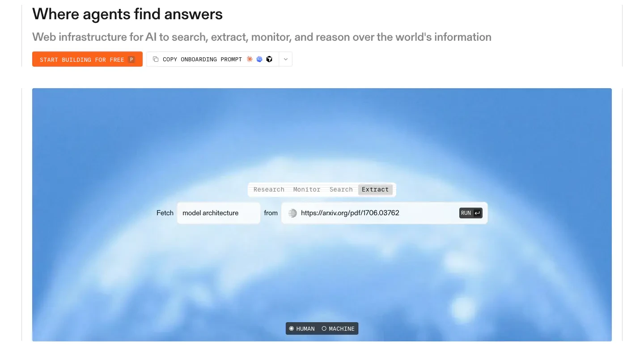Run the extract query with the RUN button
This screenshot has width=644, height=345.
tap(471, 213)
